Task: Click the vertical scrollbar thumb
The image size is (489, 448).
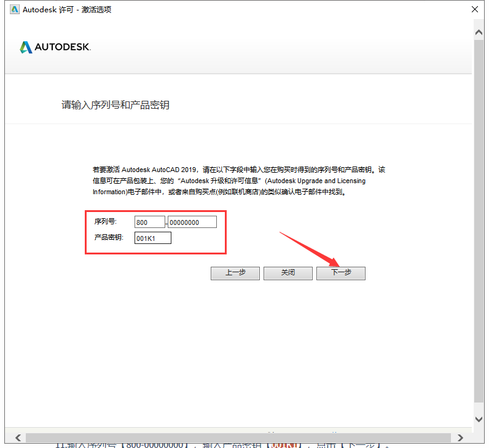Action: [x=479, y=221]
